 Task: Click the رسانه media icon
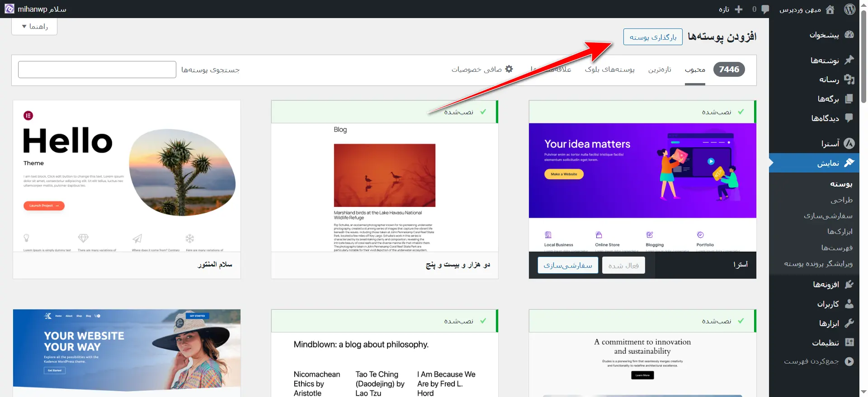(x=849, y=79)
